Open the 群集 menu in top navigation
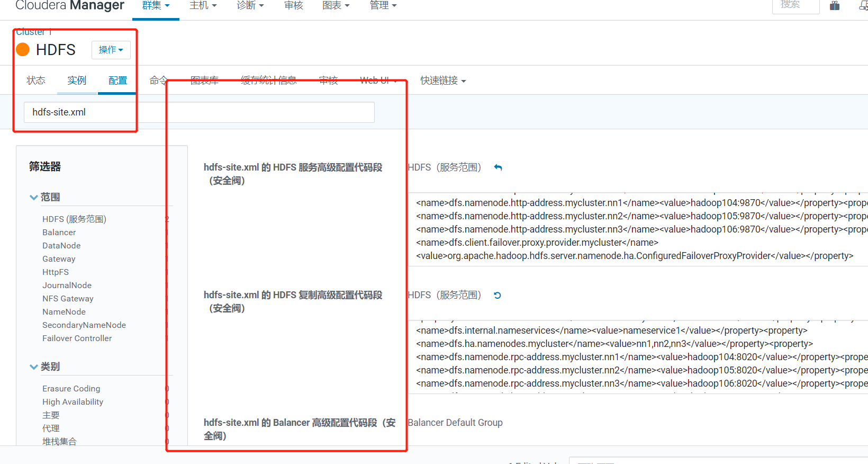This screenshot has width=868, height=464. coord(156,6)
